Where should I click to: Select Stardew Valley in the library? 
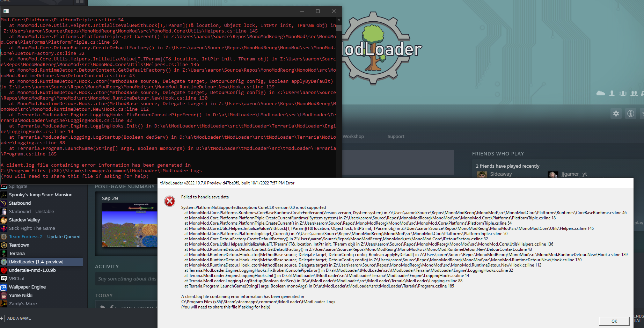[x=24, y=220]
